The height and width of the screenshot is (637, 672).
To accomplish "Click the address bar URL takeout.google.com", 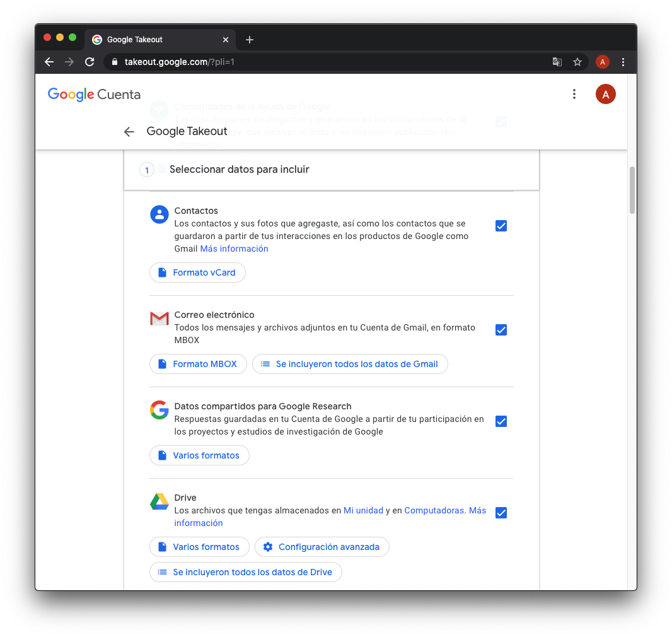I will point(179,62).
